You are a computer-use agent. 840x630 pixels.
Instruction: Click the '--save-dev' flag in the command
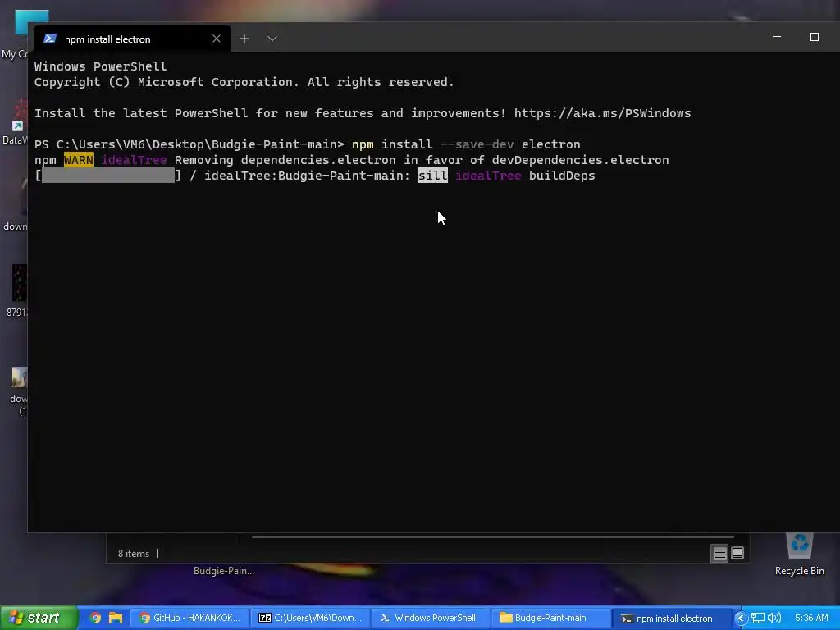(x=477, y=144)
